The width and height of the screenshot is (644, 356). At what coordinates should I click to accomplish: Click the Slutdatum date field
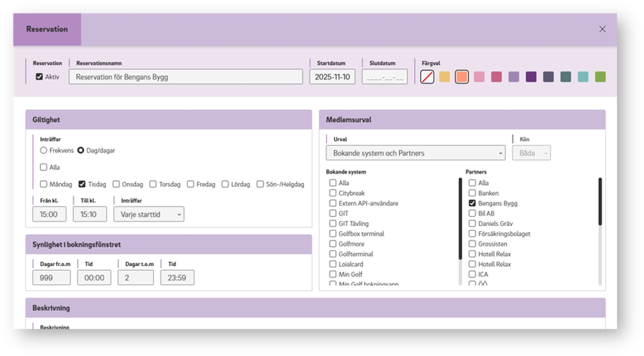coord(384,77)
